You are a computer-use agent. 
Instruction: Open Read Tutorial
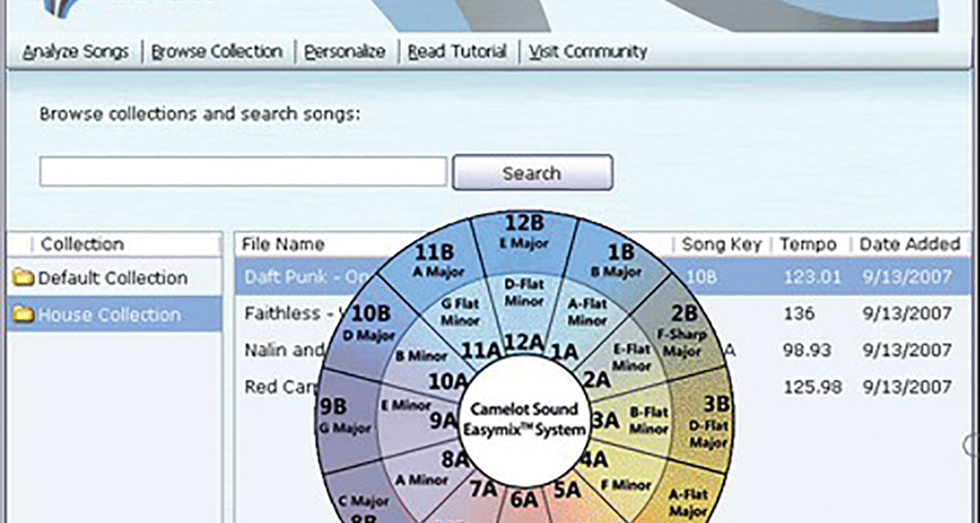[457, 51]
